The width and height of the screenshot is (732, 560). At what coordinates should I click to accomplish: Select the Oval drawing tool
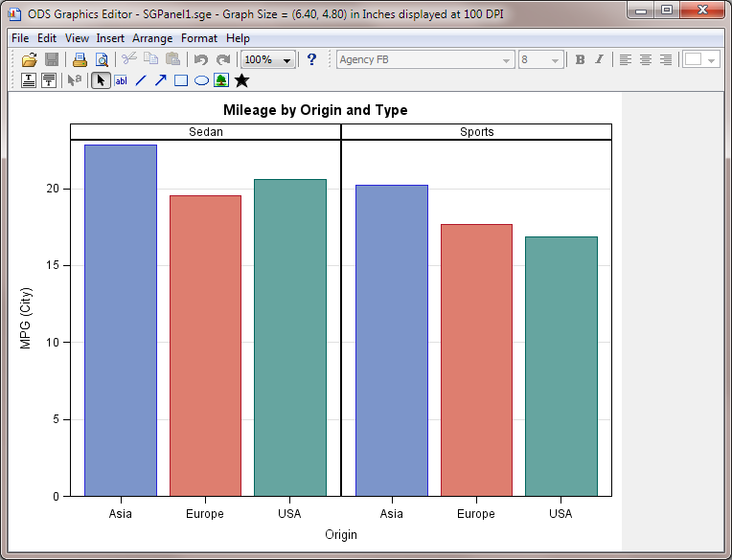pyautogui.click(x=201, y=80)
